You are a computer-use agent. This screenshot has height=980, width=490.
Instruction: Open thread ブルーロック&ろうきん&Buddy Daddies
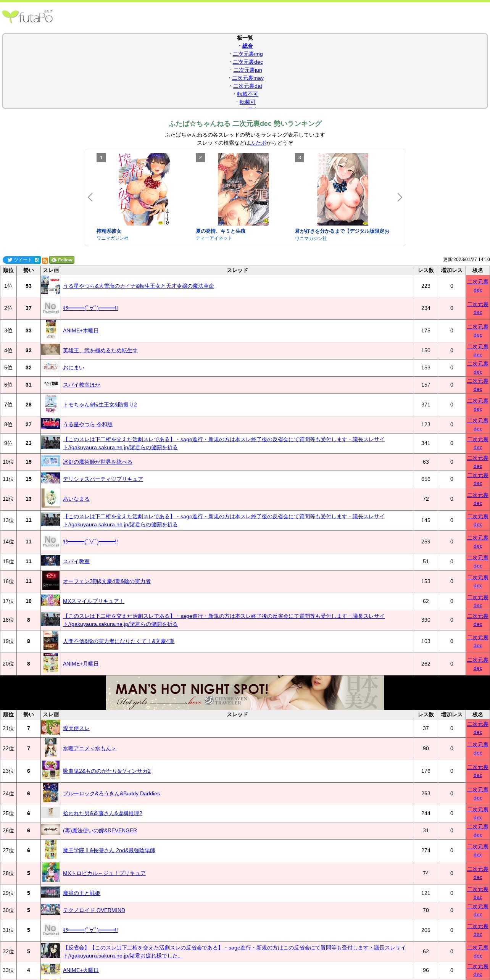pos(111,793)
